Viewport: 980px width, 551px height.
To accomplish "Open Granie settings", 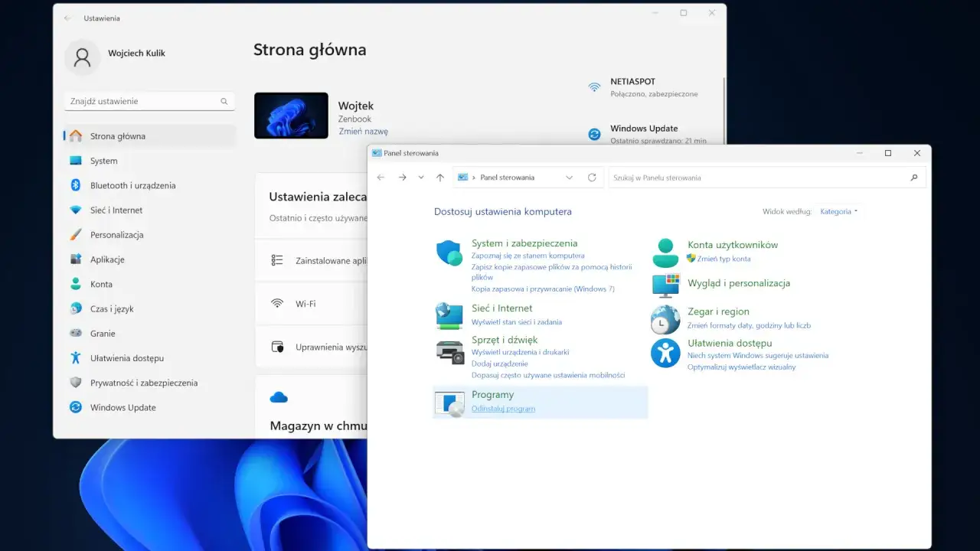I will pos(150,334).
